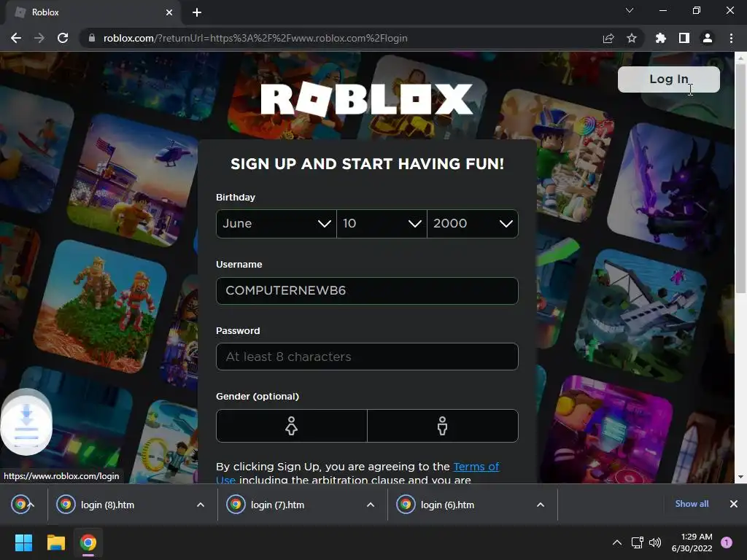The height and width of the screenshot is (560, 747).
Task: Open File Explorer from the taskbar
Action: click(55, 542)
